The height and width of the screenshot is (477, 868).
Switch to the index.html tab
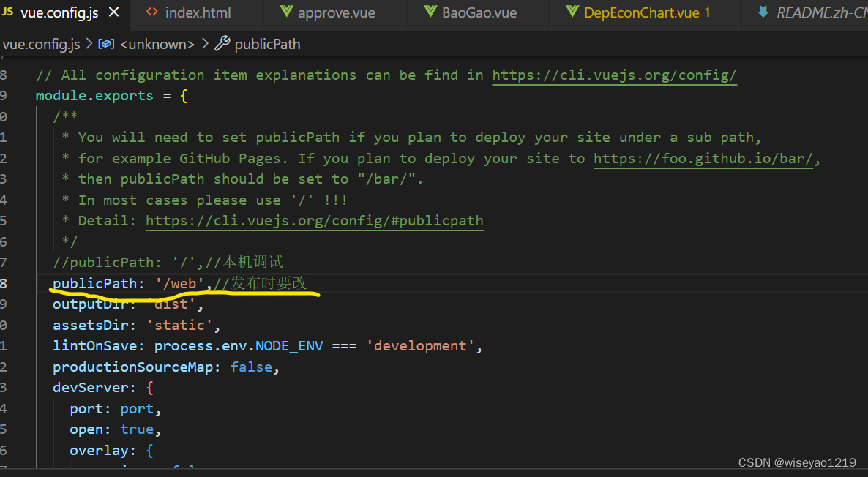196,12
